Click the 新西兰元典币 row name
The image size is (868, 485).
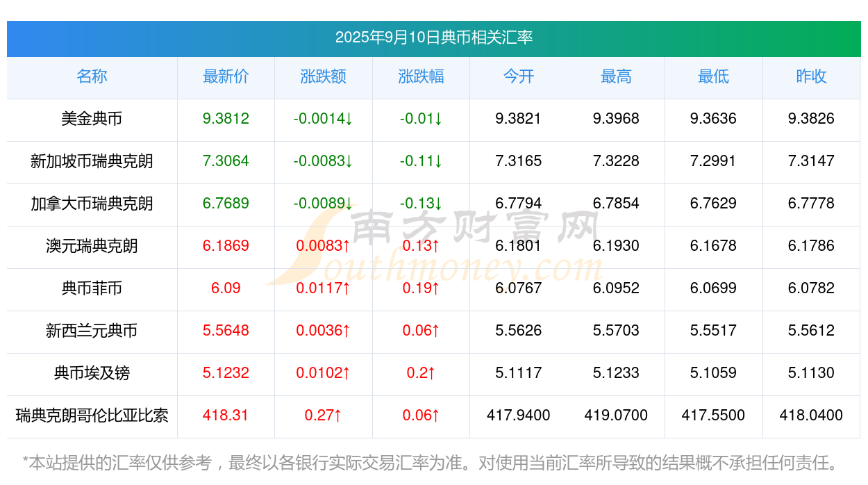pyautogui.click(x=92, y=331)
